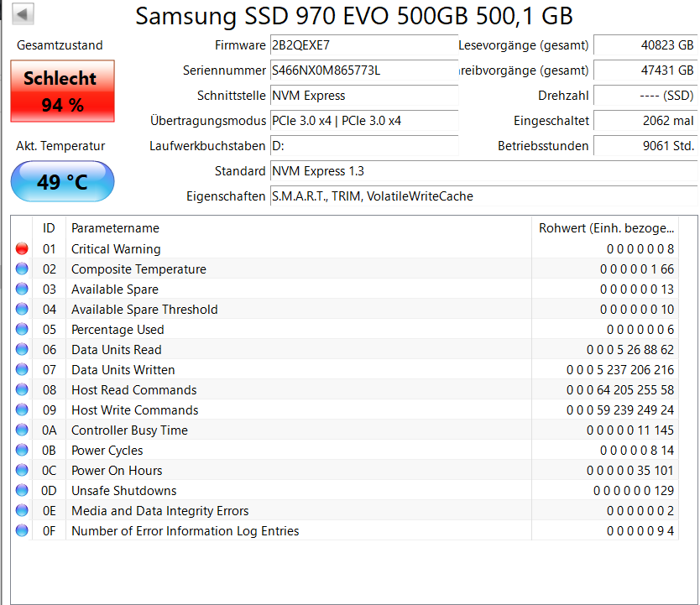Click the Seriennummer field S466NX0M865773L
The height and width of the screenshot is (605, 700).
(364, 70)
